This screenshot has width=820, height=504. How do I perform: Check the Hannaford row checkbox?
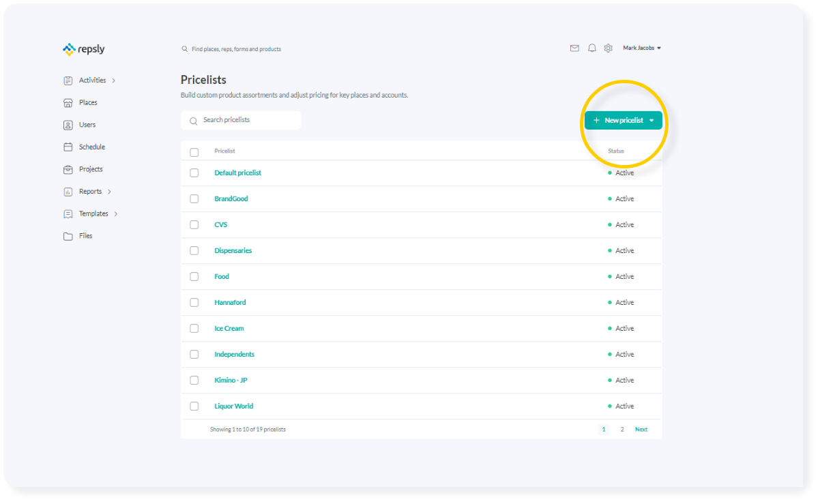point(194,303)
